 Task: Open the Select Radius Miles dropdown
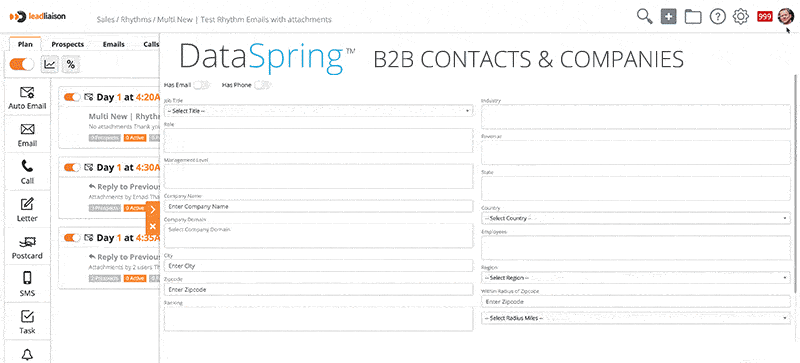click(x=636, y=318)
